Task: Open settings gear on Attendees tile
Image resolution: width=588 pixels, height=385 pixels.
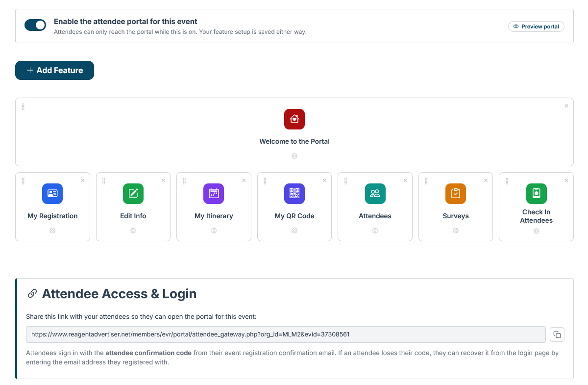Action: (x=375, y=231)
